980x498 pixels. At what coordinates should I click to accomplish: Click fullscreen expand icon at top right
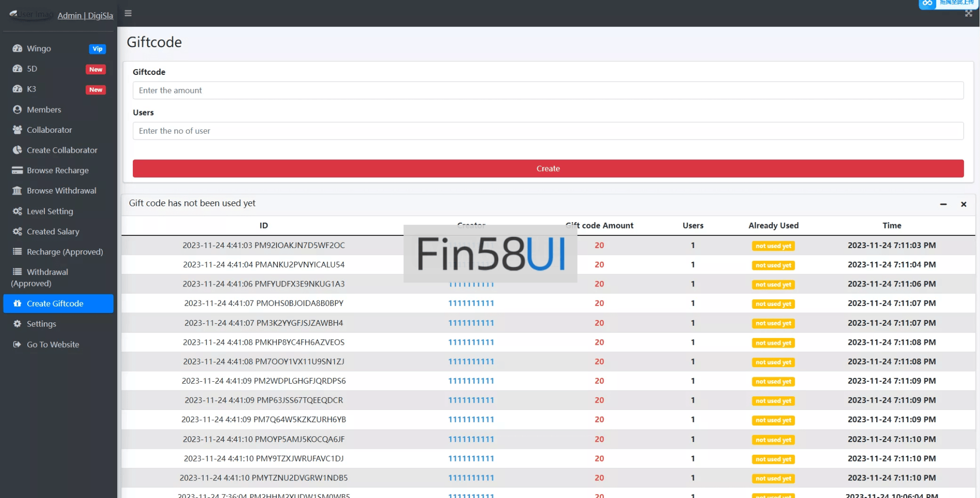click(968, 14)
